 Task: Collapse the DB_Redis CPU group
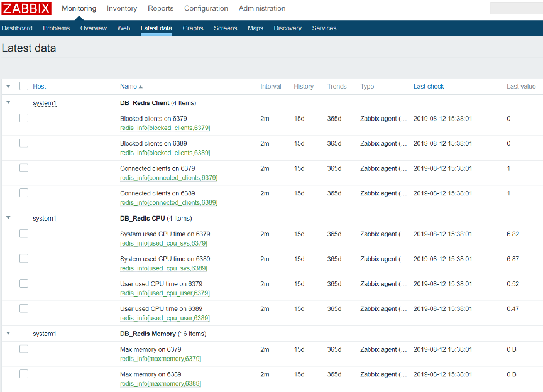pyautogui.click(x=8, y=218)
